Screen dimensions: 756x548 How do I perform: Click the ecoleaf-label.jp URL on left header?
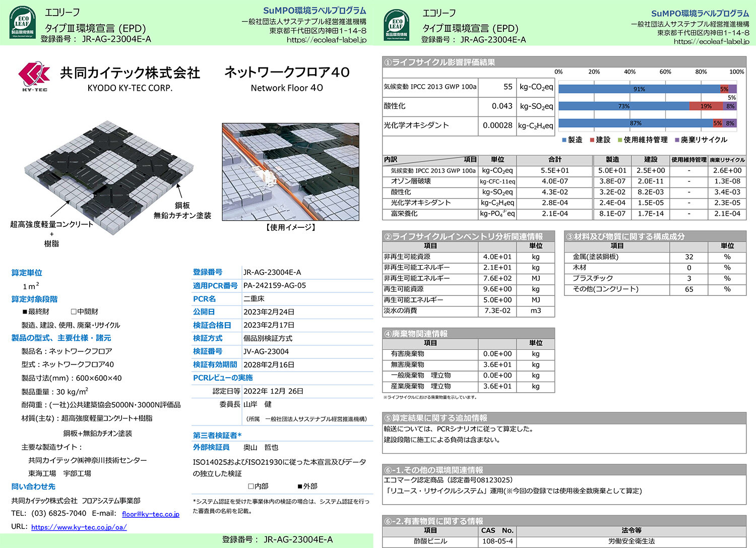tap(327, 40)
